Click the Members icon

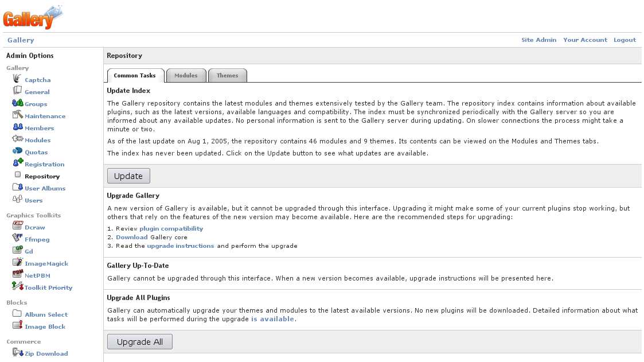click(18, 127)
